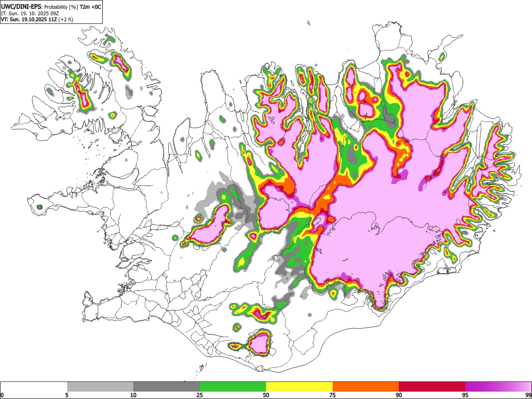The width and height of the screenshot is (532, 399).
Task: Click the legend tick label '90'
Action: 399,395
